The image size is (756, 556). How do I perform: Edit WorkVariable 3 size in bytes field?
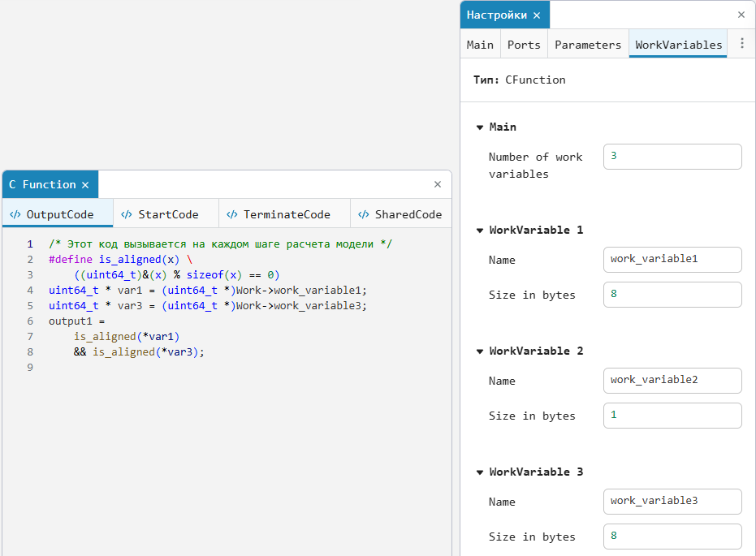672,537
